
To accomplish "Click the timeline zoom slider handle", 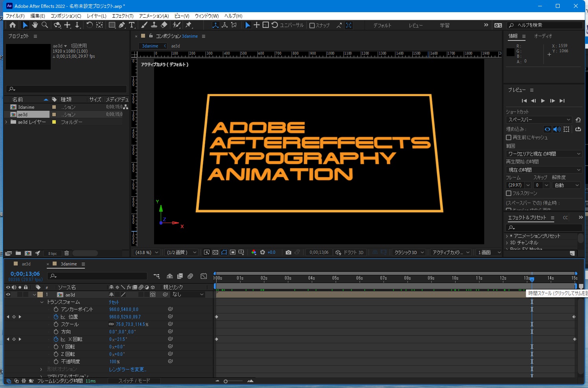I will (226, 381).
